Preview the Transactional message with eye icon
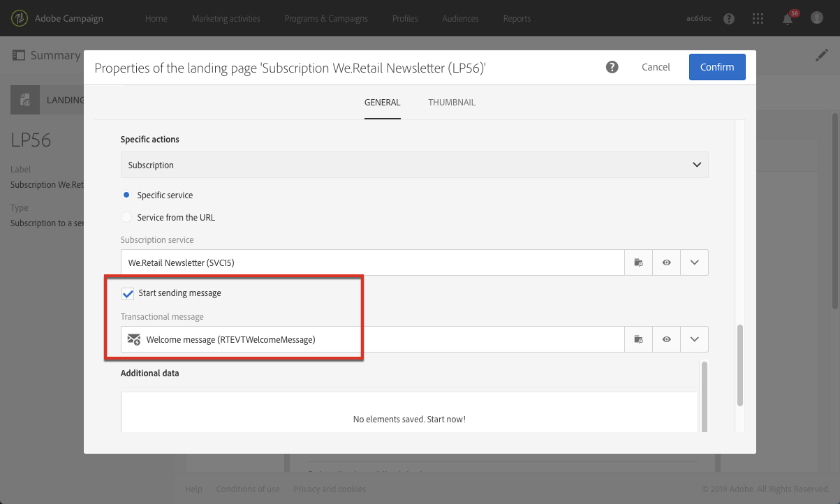 [667, 339]
